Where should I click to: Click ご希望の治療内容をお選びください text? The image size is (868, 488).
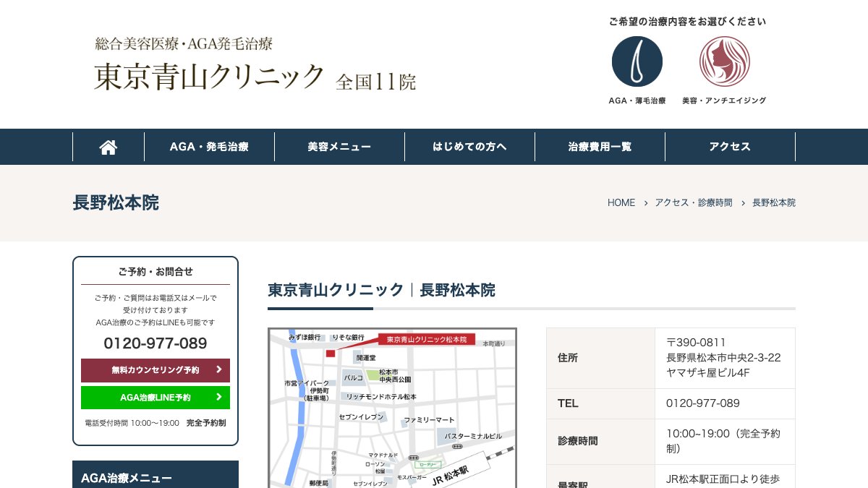point(687,22)
